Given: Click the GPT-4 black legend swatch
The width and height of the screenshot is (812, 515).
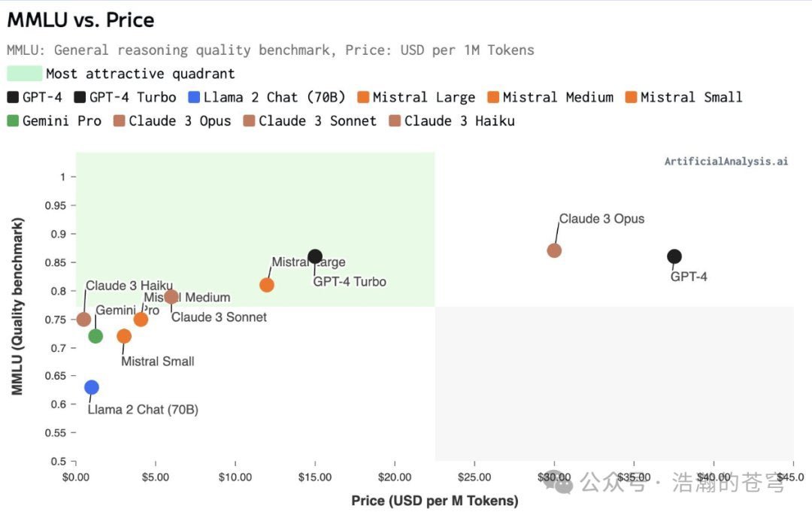Looking at the screenshot, I should click(x=13, y=97).
